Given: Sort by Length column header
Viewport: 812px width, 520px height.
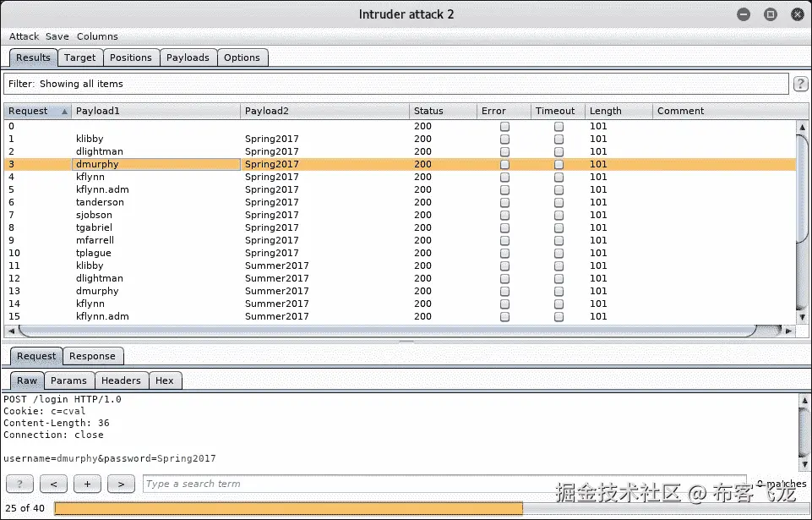Looking at the screenshot, I should (619, 111).
